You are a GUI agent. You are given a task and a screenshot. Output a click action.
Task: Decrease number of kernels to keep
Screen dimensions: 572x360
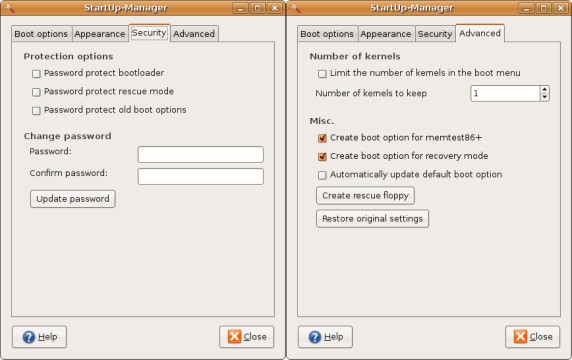(x=545, y=97)
